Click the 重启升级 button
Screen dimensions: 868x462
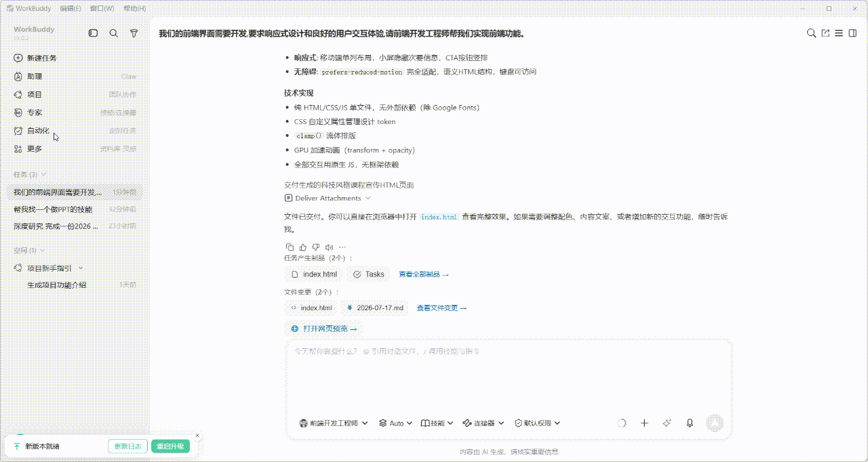coord(170,446)
